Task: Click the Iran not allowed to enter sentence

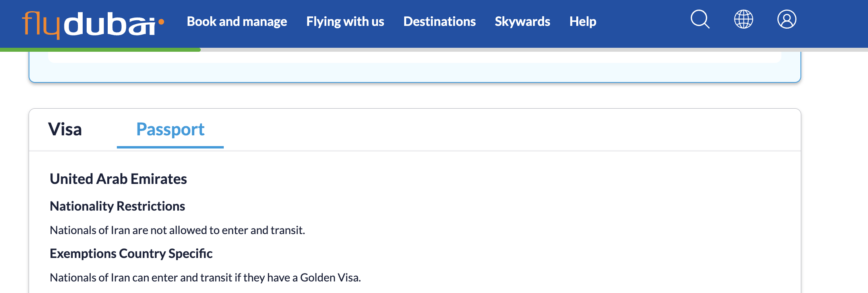Action: (177, 230)
